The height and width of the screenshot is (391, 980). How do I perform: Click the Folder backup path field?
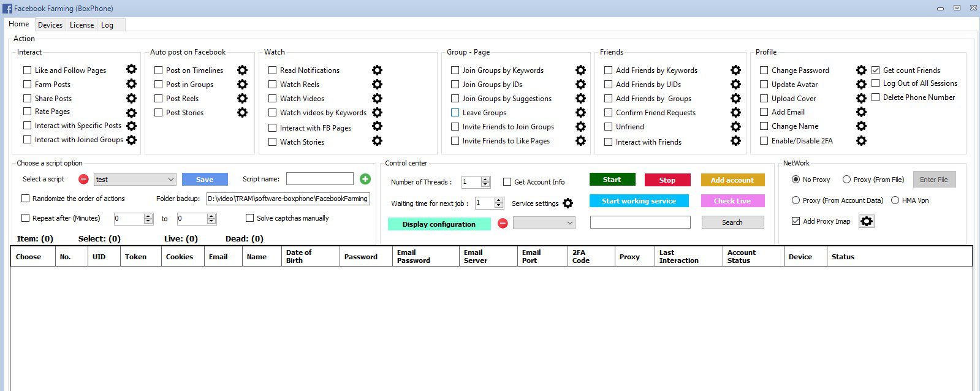point(288,199)
